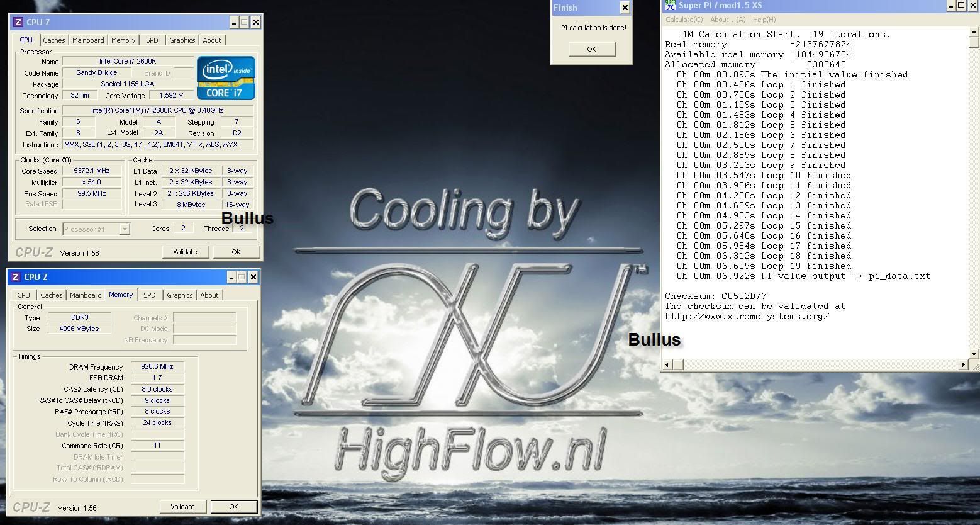Click Super PI vertical scrollbar up arrow
This screenshot has width=980, height=525.
pyautogui.click(x=974, y=32)
